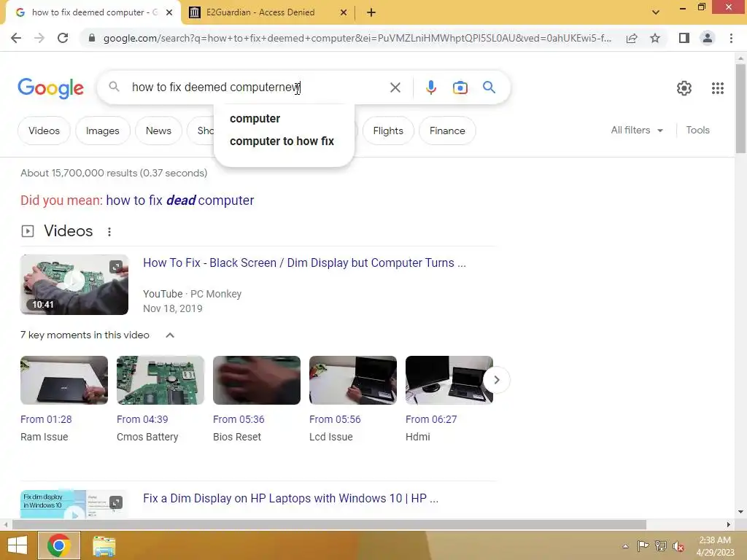
Task: Go to Google home via logo
Action: [50, 88]
